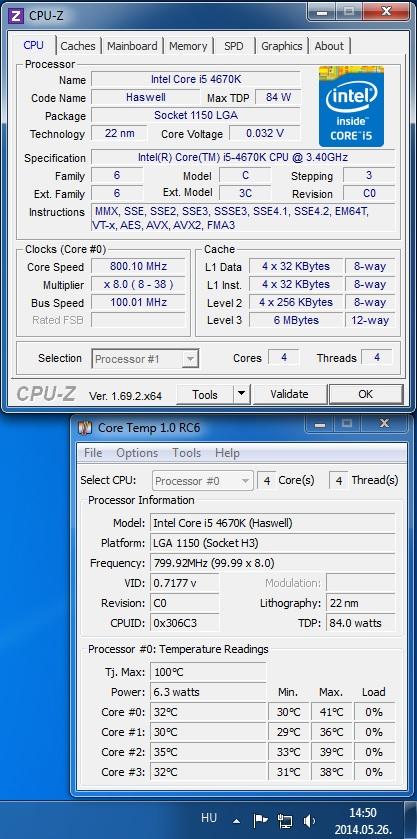
Task: Click the Core Temp Frequency value 799.92MHz
Action: click(x=272, y=563)
